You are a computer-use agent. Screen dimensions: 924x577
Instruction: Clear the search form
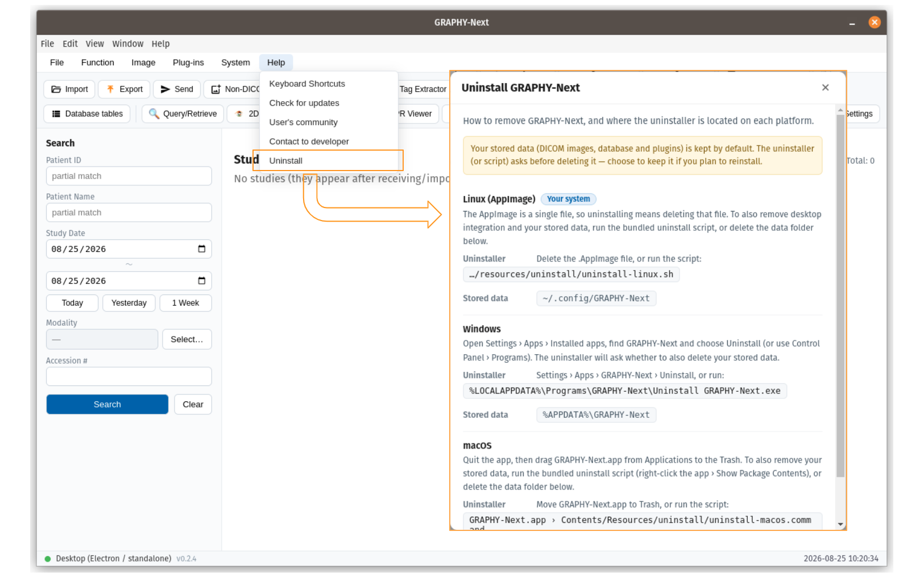click(x=193, y=404)
